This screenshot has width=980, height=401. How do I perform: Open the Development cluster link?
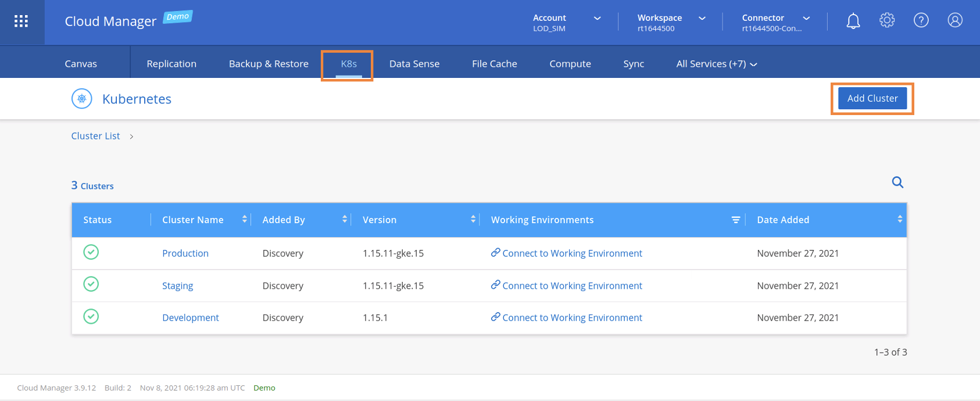click(x=191, y=318)
